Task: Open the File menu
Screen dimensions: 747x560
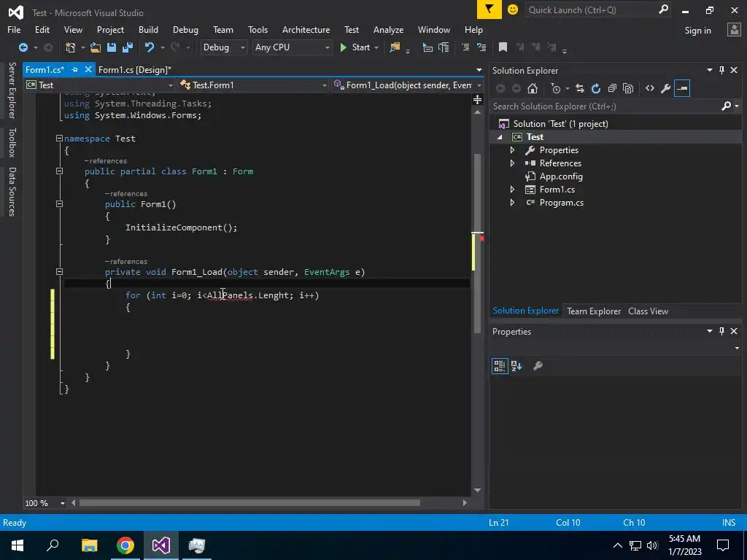Action: [x=14, y=29]
